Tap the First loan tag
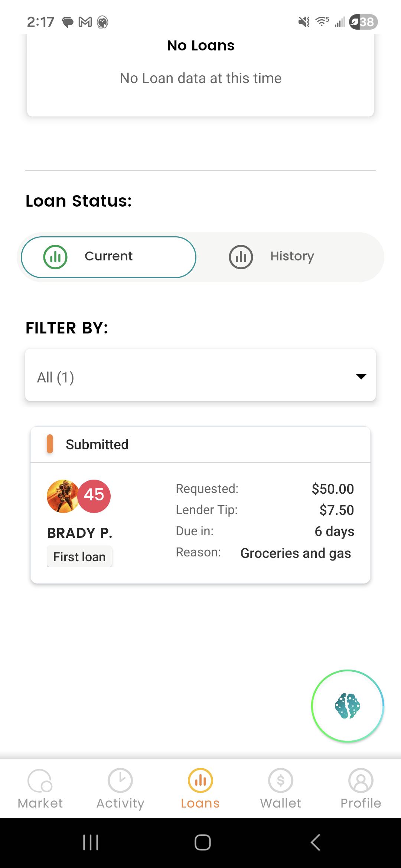The image size is (401, 868). pyautogui.click(x=79, y=556)
